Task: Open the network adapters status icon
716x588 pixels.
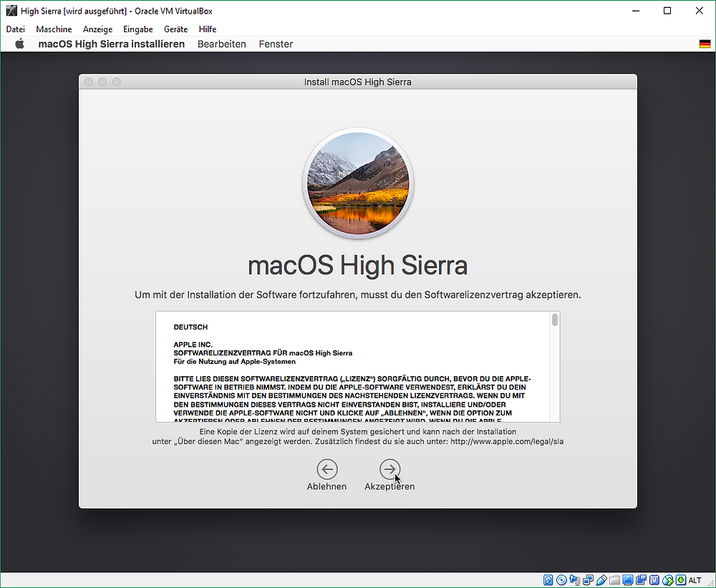Action: click(x=588, y=580)
